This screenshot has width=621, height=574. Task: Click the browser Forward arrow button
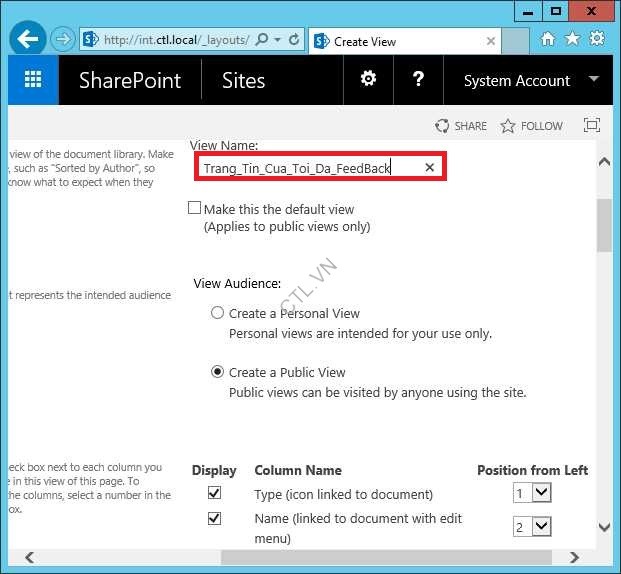pyautogui.click(x=62, y=40)
